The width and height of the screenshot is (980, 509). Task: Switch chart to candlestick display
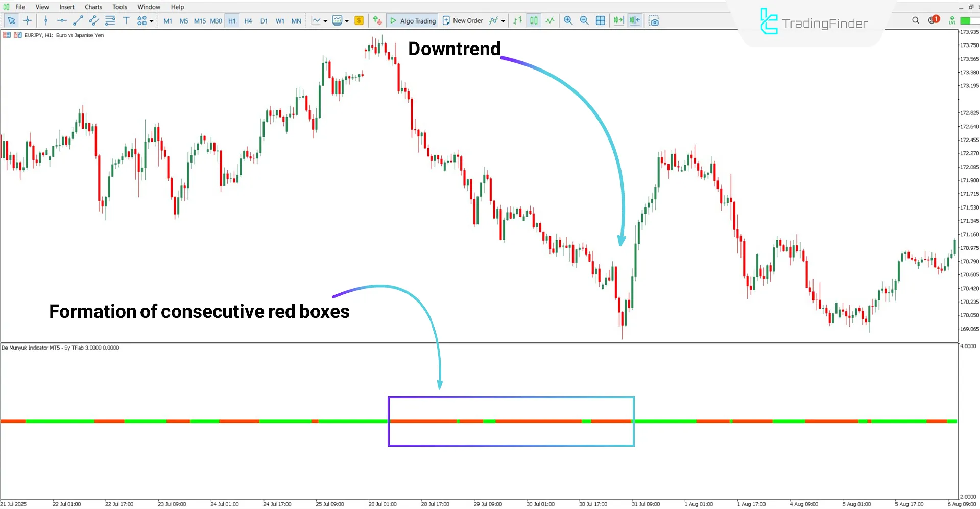pyautogui.click(x=534, y=20)
